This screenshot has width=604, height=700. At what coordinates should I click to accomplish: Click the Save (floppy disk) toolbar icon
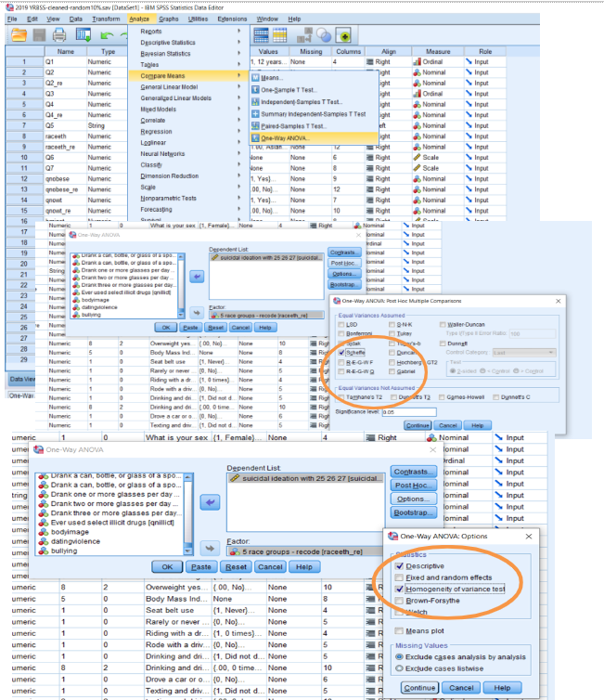[x=39, y=35]
